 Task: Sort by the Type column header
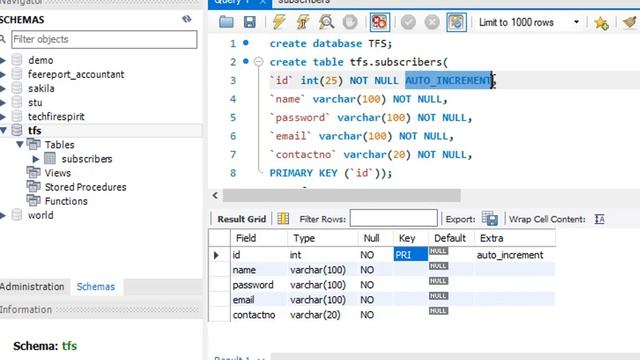[322, 238]
